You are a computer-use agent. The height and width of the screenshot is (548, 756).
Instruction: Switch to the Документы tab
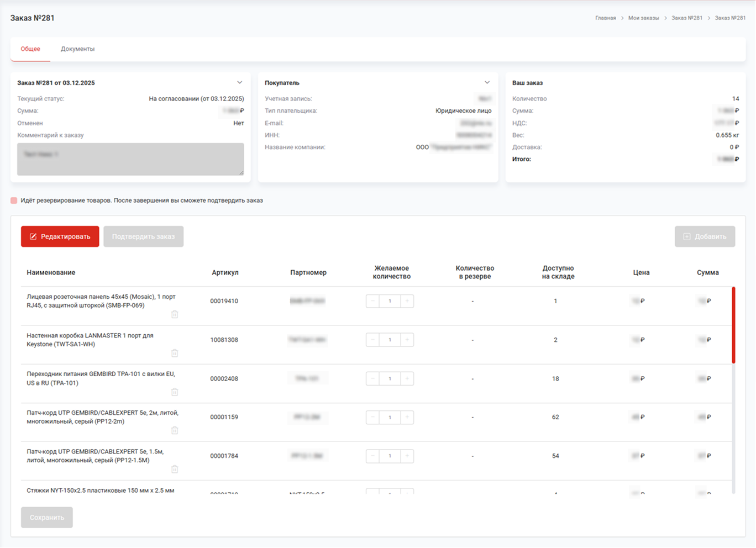point(77,49)
